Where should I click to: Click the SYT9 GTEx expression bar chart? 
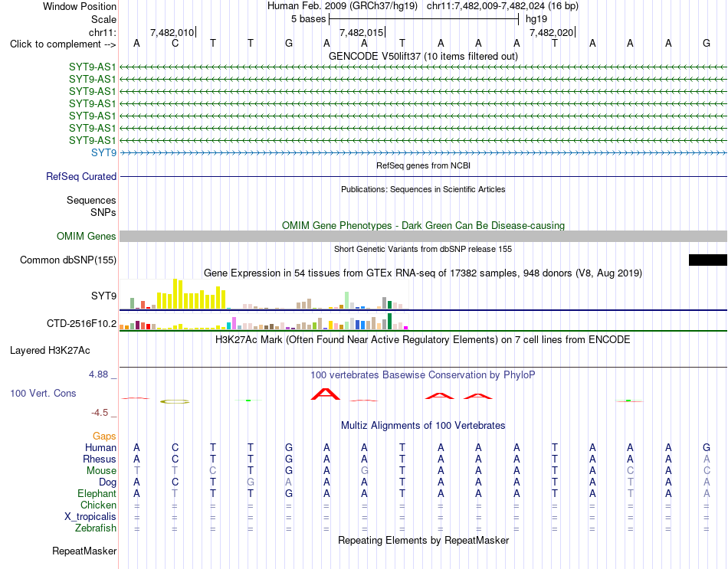point(264,294)
